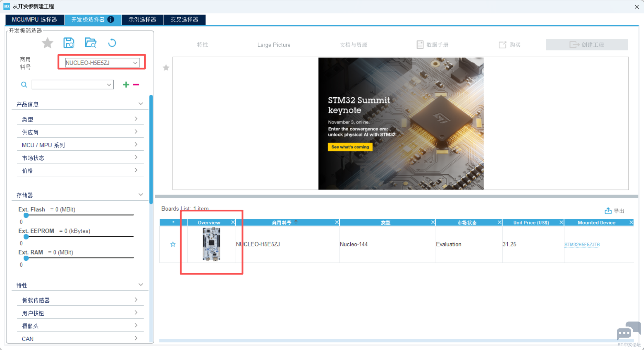Open the search field dropdown
The image size is (644, 350).
click(109, 85)
